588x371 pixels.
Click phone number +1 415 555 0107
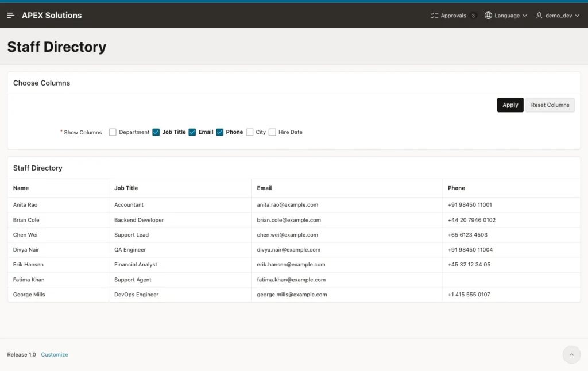coord(469,295)
